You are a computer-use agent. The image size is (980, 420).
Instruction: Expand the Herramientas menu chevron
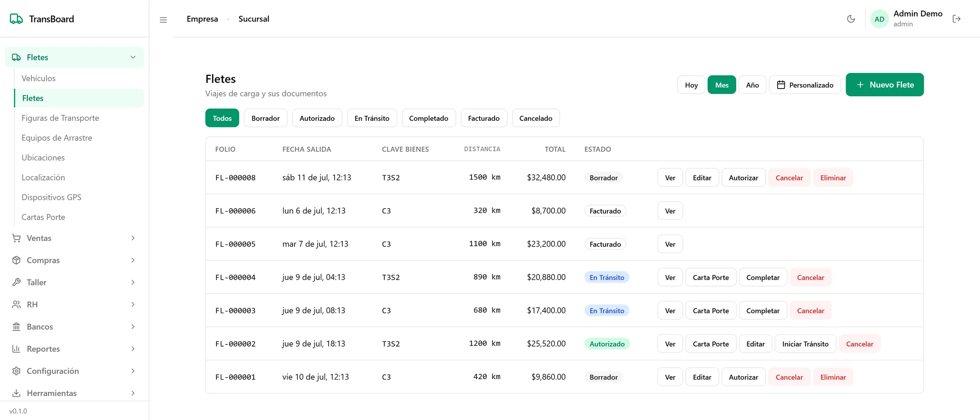pyautogui.click(x=133, y=393)
